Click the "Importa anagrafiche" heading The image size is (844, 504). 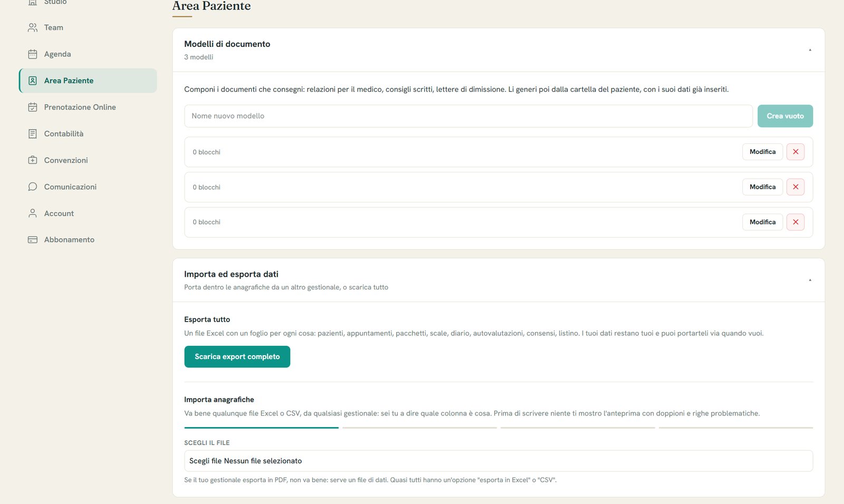click(x=219, y=400)
